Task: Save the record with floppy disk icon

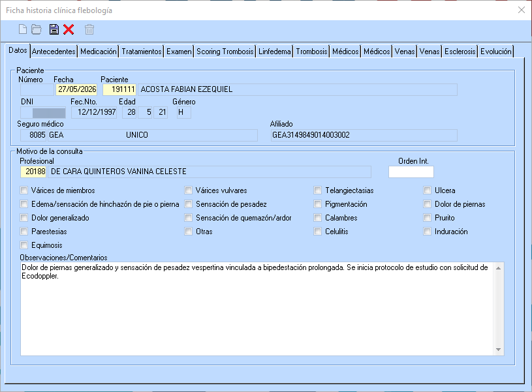Action: (54, 29)
